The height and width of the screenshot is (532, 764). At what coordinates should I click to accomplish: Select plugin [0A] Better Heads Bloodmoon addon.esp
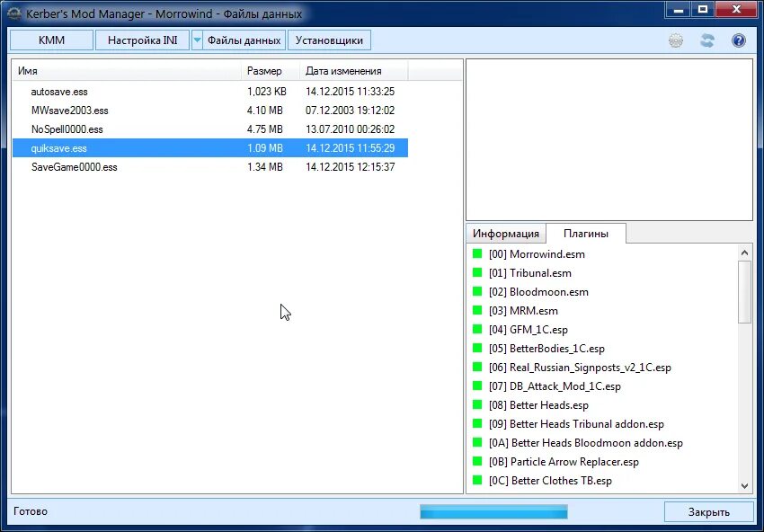pos(586,443)
